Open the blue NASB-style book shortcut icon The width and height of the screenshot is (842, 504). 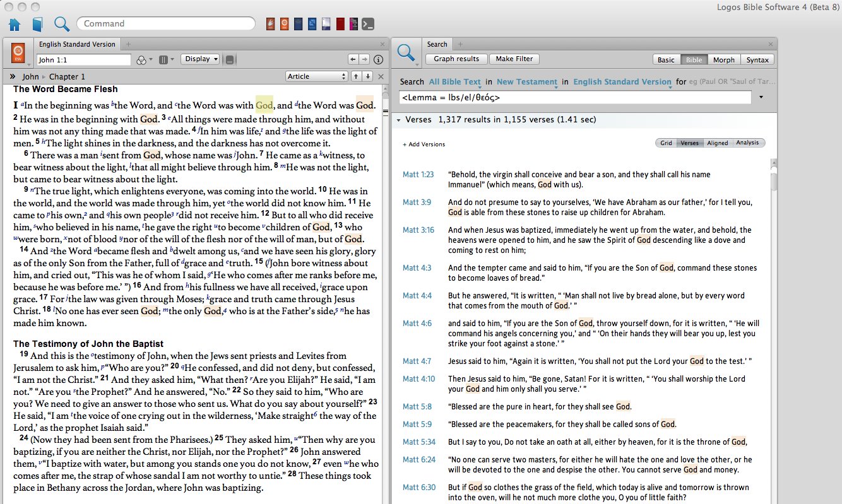tap(312, 24)
